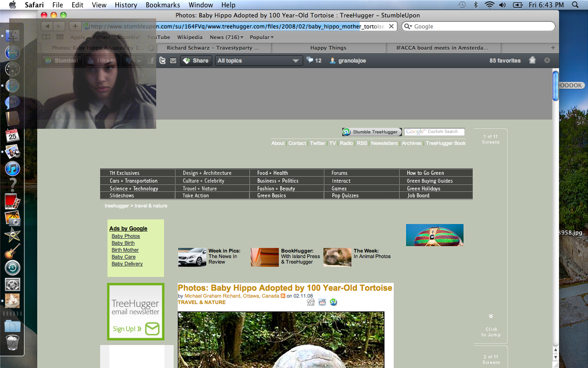
Task: Click the Digg icon under article title
Action: (x=311, y=302)
